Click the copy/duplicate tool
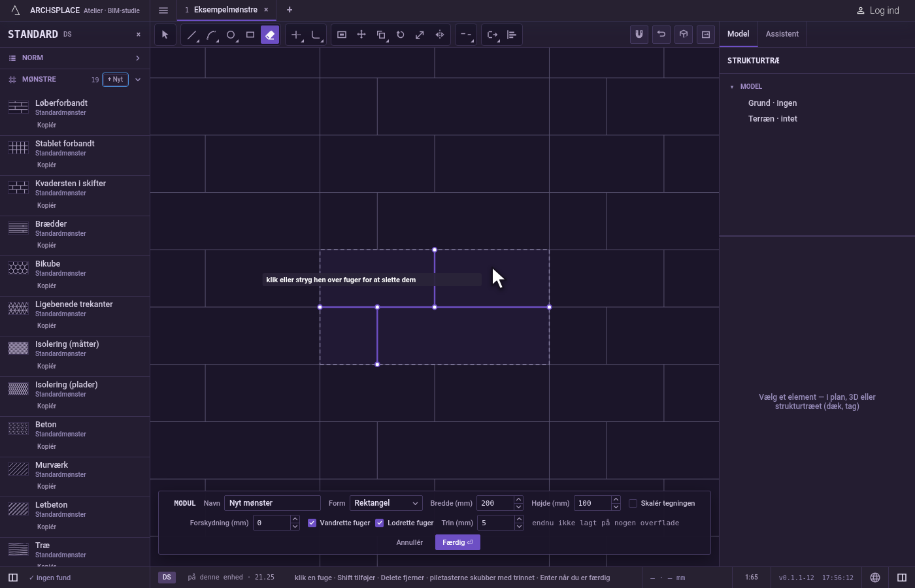 click(x=381, y=35)
